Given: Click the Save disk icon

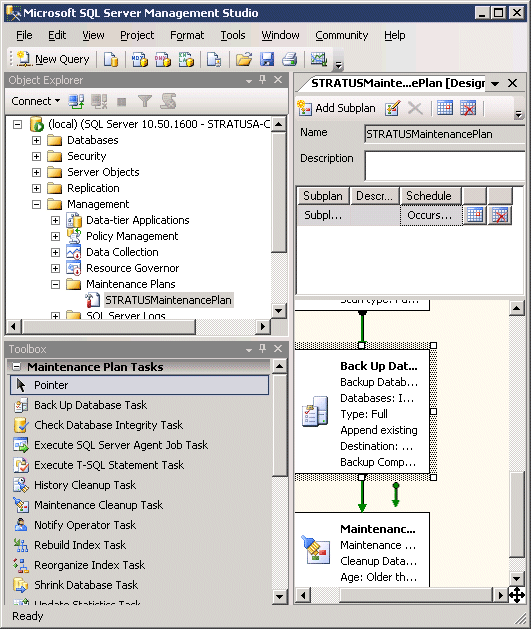Looking at the screenshot, I should pyautogui.click(x=267, y=59).
